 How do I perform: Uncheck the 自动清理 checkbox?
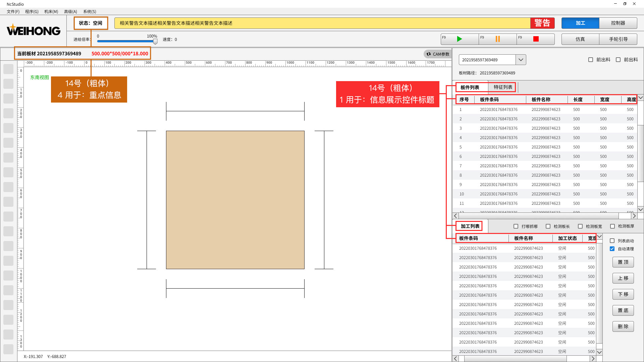(612, 249)
